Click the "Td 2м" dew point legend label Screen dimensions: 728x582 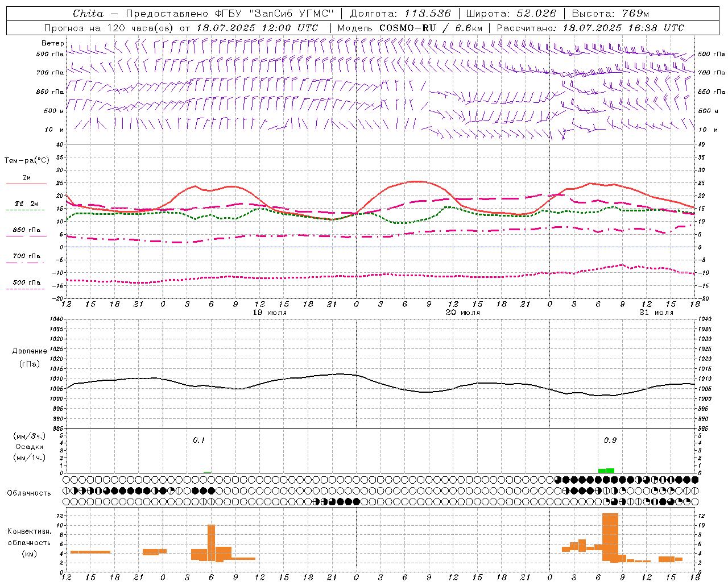pos(27,203)
